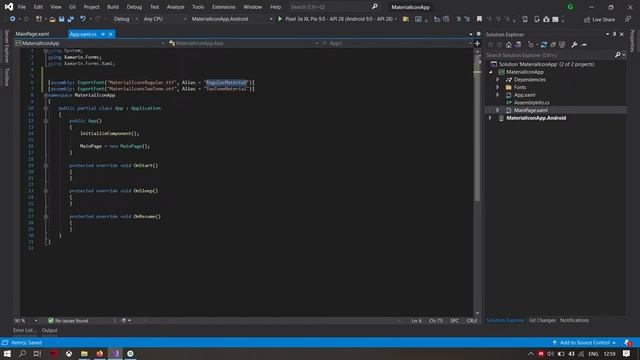Toggle Preview Selected Items in Solution Explorer

coord(584,45)
